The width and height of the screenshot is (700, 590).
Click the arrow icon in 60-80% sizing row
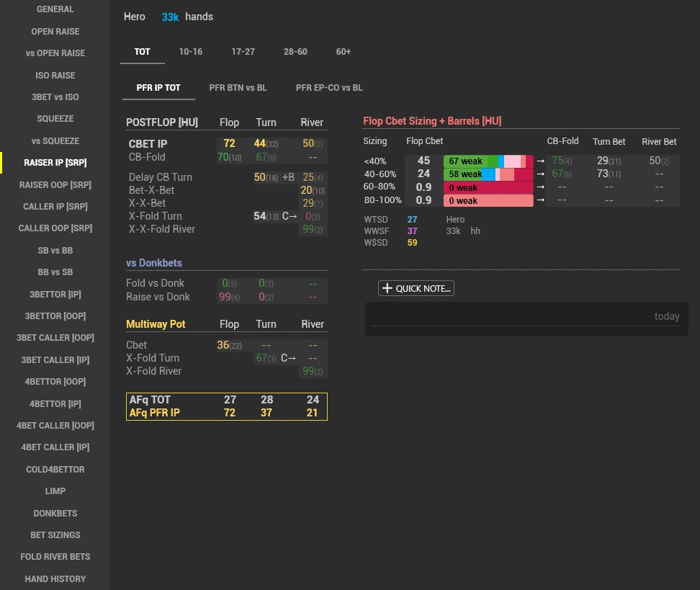(x=541, y=187)
